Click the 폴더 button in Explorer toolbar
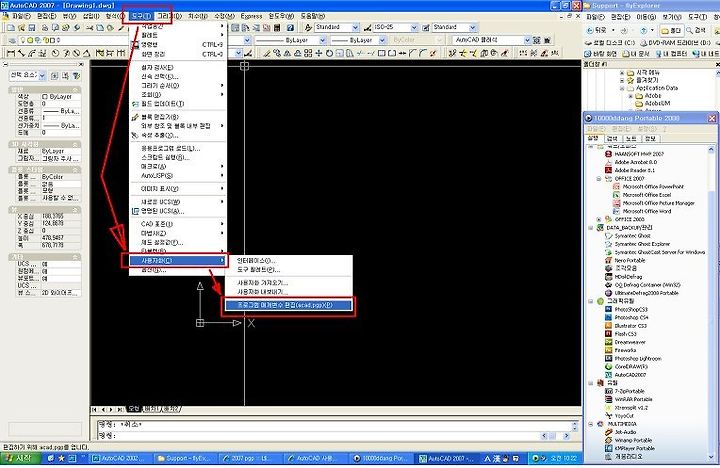 [671, 30]
